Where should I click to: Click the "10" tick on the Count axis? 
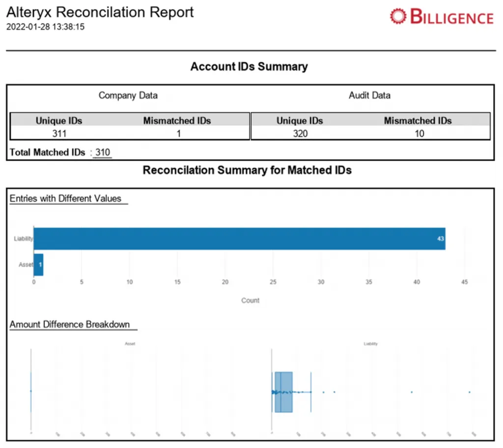[x=129, y=282]
